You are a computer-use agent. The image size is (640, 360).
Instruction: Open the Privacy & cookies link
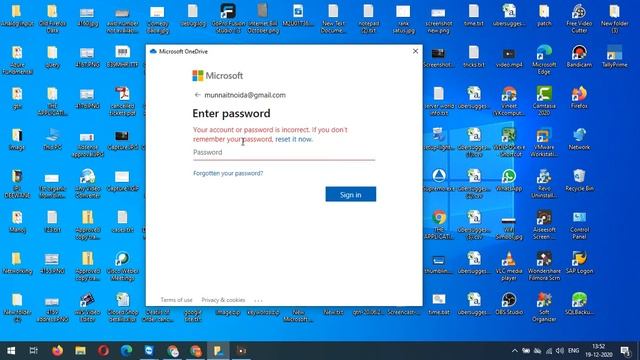[x=223, y=300]
